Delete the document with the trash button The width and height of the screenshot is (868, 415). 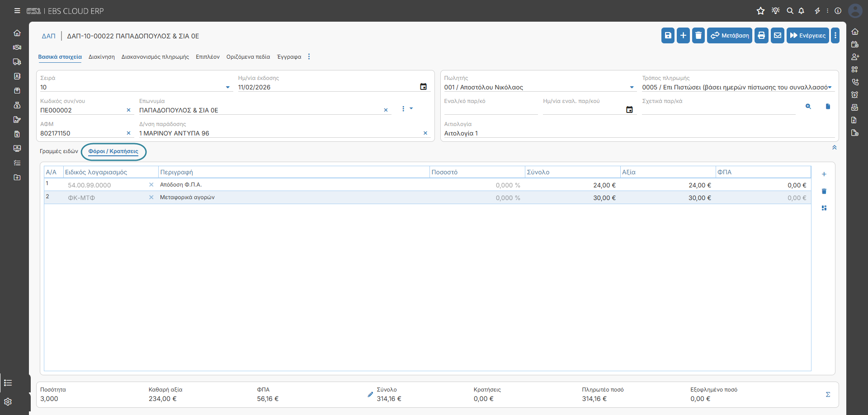(698, 35)
